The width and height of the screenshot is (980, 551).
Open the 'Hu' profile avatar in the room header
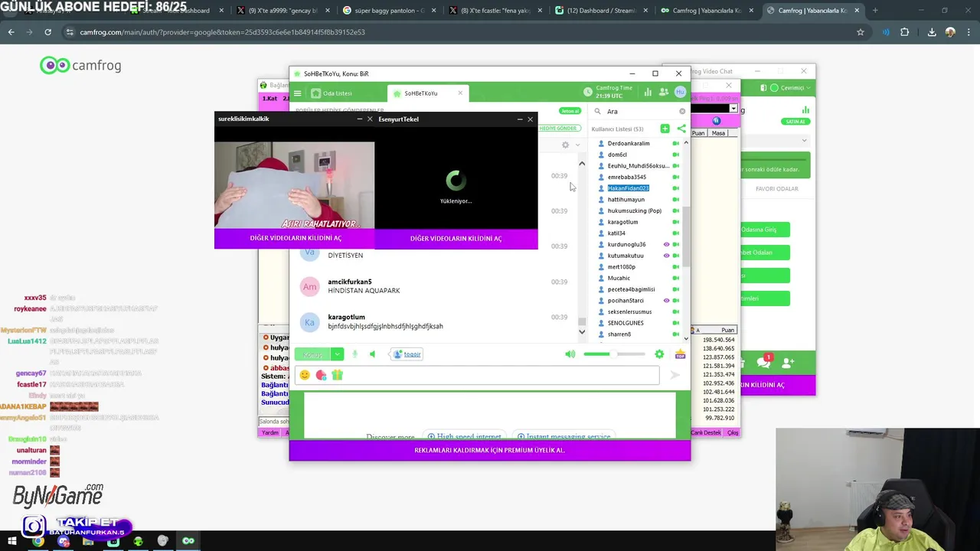tap(680, 92)
